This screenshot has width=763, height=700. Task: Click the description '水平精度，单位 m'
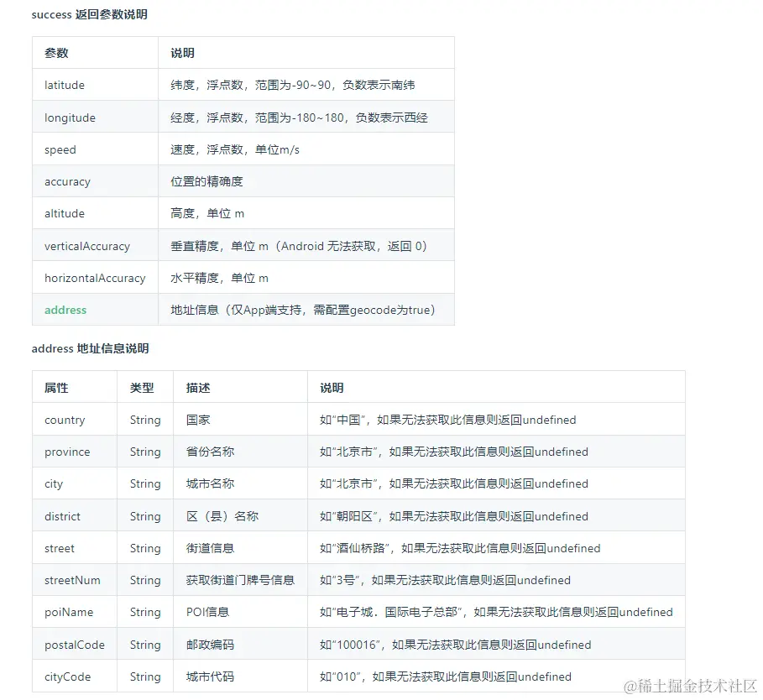(219, 279)
